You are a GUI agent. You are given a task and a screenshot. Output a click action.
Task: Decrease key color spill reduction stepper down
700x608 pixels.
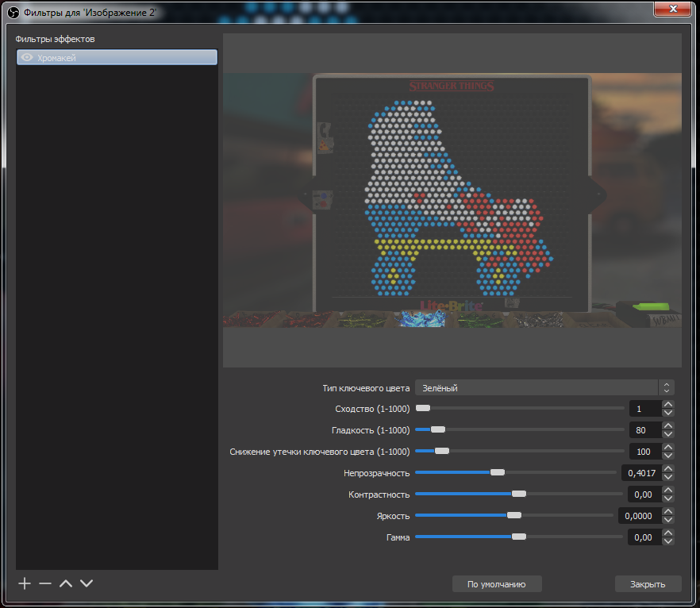click(x=668, y=456)
